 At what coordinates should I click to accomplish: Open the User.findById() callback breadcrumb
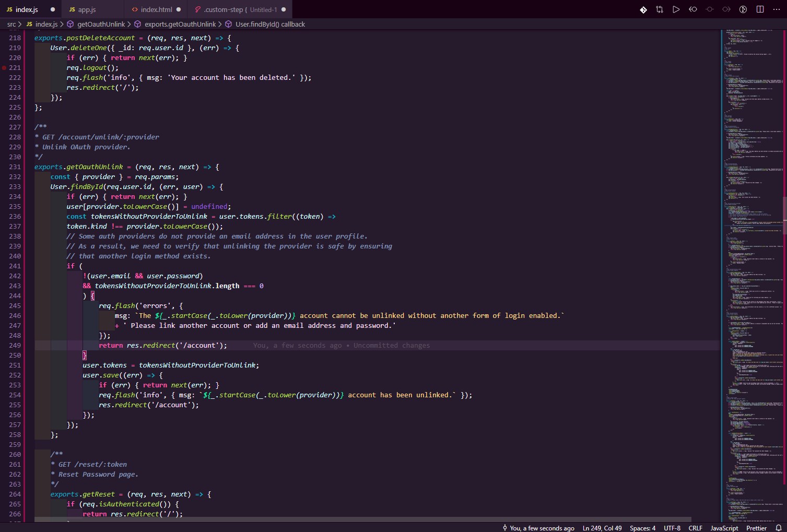point(265,24)
